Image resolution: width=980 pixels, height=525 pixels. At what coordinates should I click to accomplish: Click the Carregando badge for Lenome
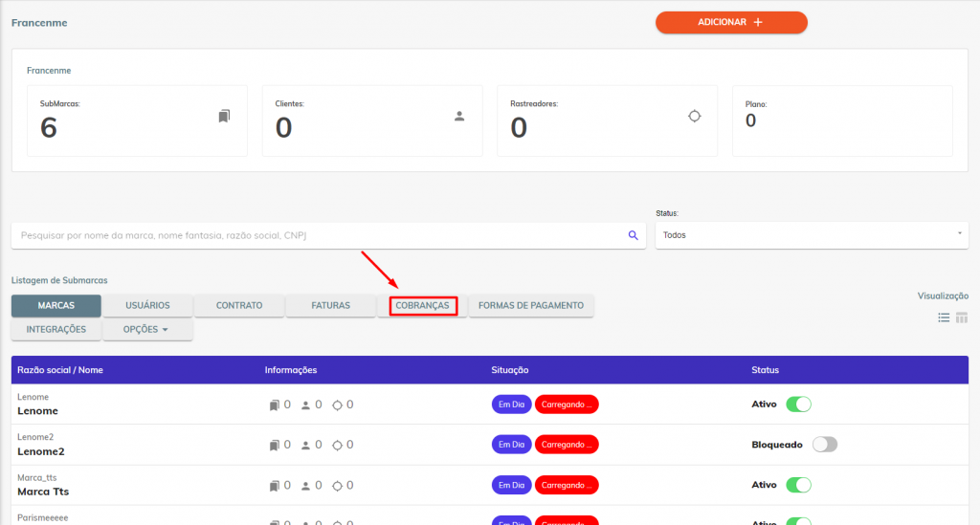coord(567,405)
